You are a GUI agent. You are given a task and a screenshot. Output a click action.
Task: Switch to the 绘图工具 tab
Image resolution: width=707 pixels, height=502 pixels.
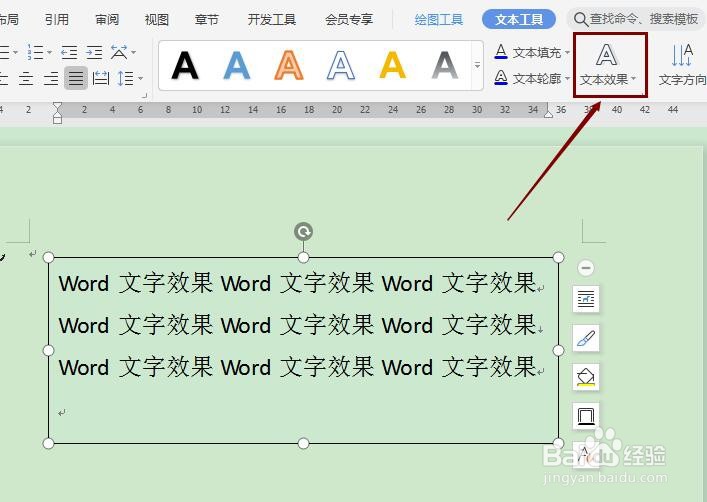click(439, 19)
